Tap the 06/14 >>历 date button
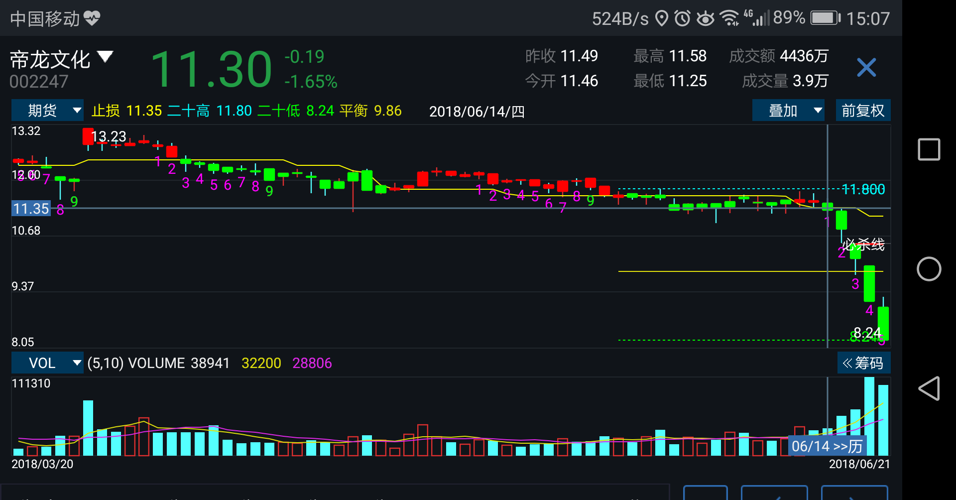 coord(827,446)
